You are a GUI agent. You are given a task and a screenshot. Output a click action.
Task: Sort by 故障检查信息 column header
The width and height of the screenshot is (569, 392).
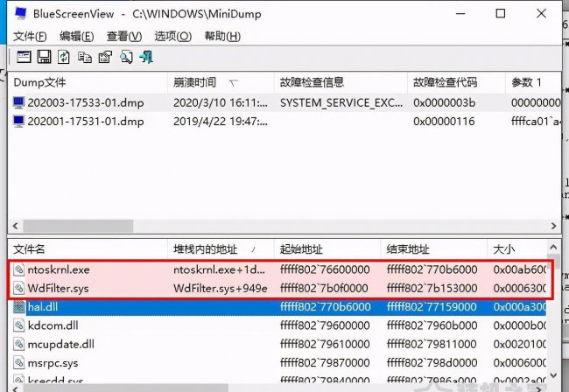coord(341,82)
